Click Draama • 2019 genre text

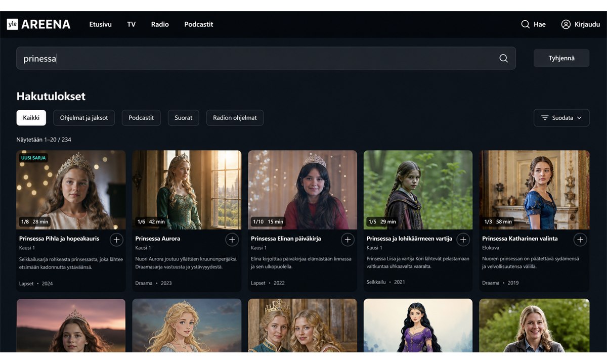point(500,283)
